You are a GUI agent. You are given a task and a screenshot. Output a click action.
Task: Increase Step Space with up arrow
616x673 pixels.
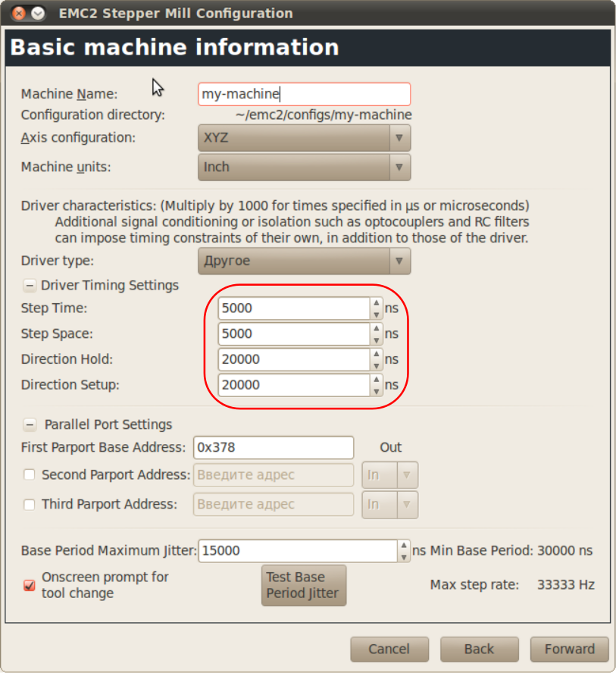click(x=377, y=329)
